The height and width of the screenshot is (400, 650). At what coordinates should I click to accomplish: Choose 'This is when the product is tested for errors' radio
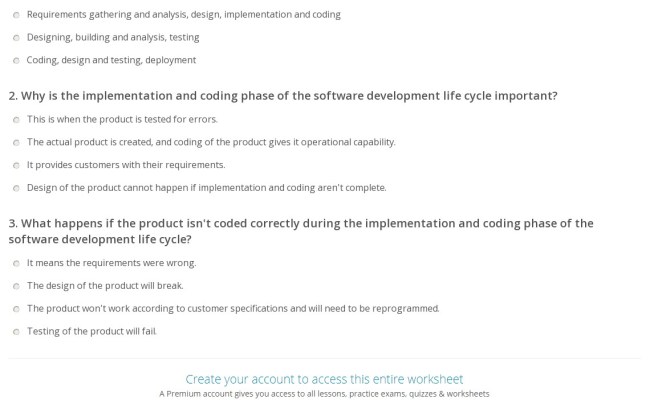tap(16, 120)
